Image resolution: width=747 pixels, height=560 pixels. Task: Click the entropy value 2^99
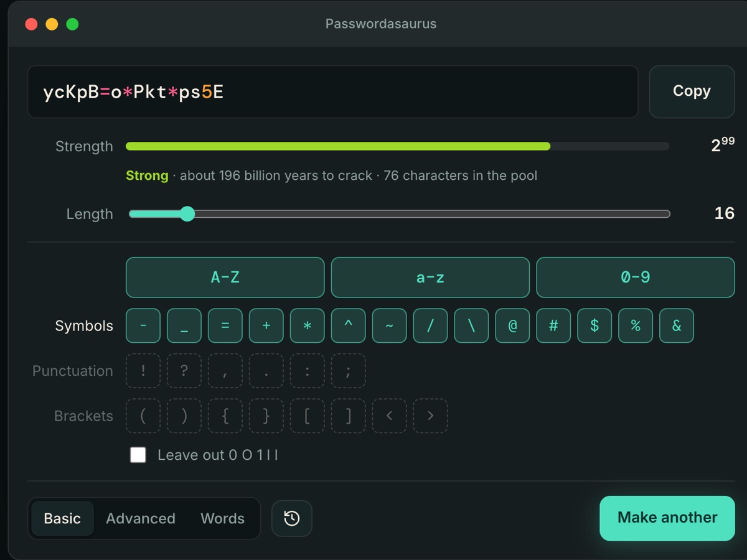(723, 144)
